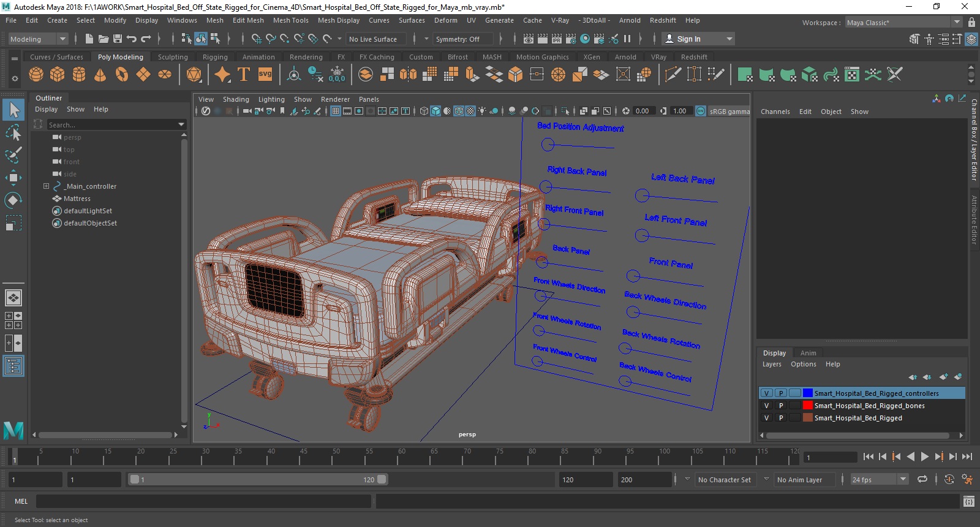Toggle the Outliner icon in the left sidebar
Screen dimensions: 980x527
(13, 366)
